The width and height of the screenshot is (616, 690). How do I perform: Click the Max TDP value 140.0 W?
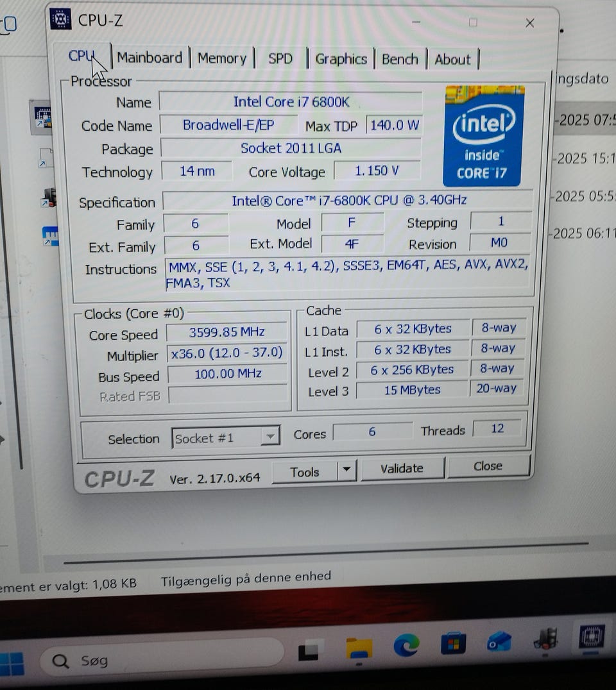(x=394, y=125)
